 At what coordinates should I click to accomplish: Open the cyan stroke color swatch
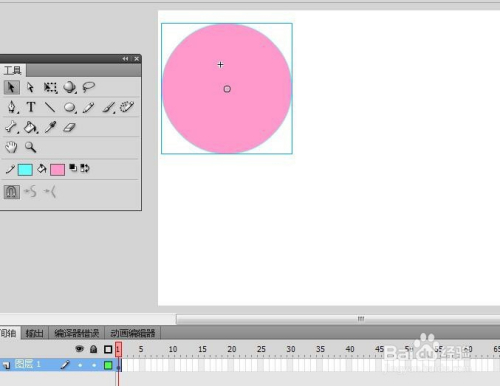point(25,170)
